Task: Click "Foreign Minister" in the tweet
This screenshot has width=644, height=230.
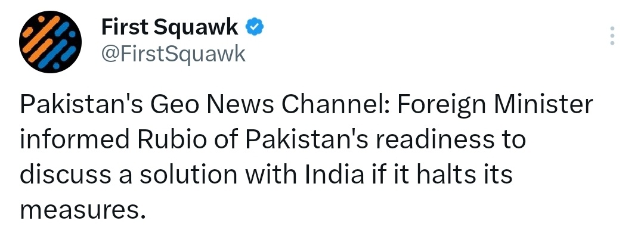Action: pos(494,105)
